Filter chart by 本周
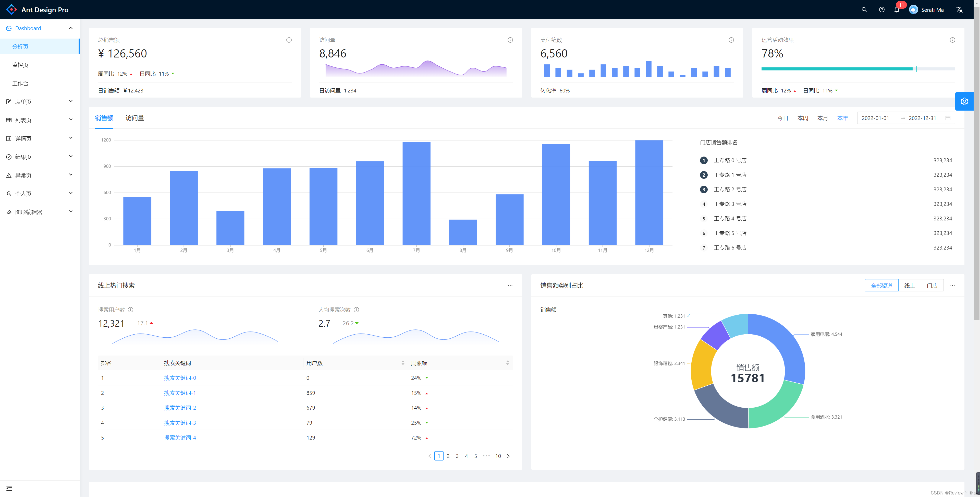Image resolution: width=980 pixels, height=497 pixels. click(x=803, y=118)
